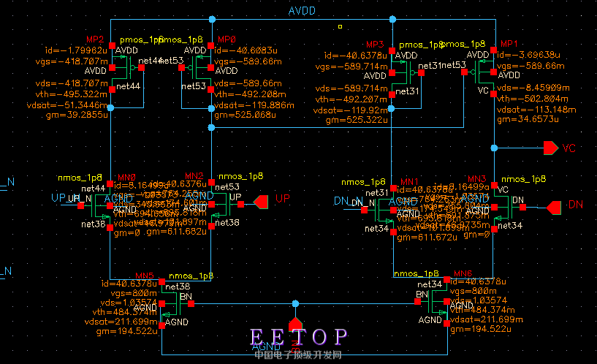Screen dimensions: 597x364
Task: Click MN6's gm=194.522u annotation
Action: 481,329
